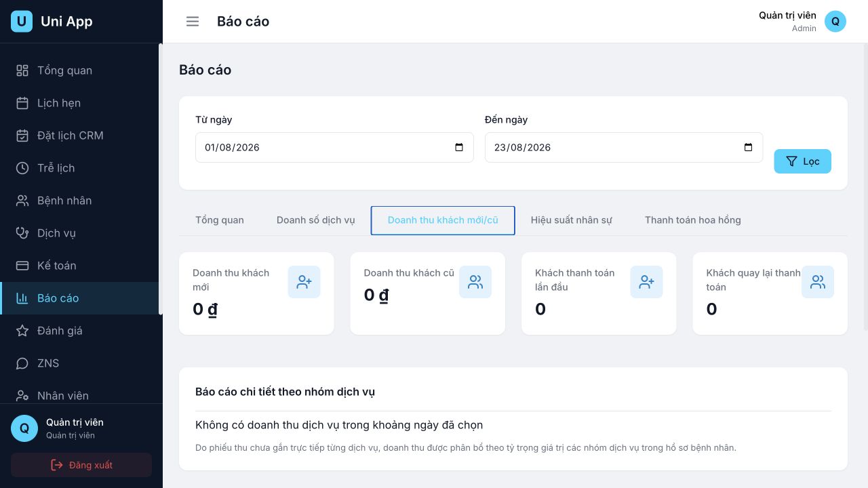The width and height of the screenshot is (868, 488).
Task: Click the Đặt lịch CRM calendar-check icon
Action: pyautogui.click(x=22, y=136)
